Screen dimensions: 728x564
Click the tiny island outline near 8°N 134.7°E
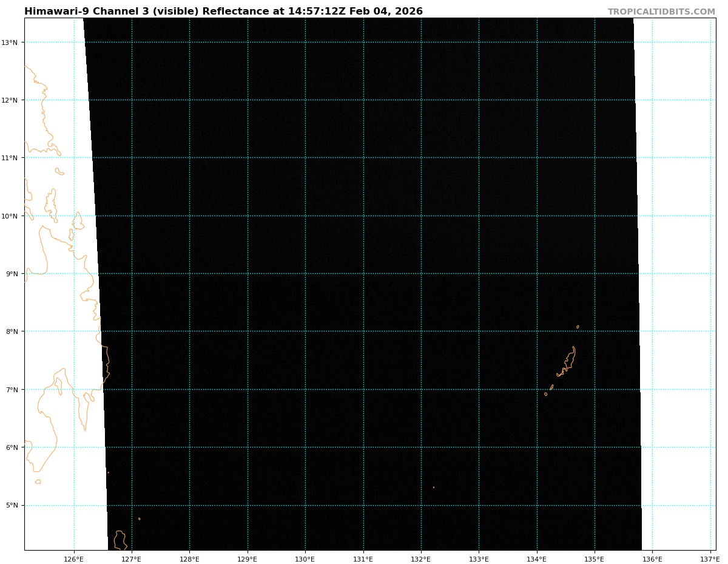coord(578,327)
